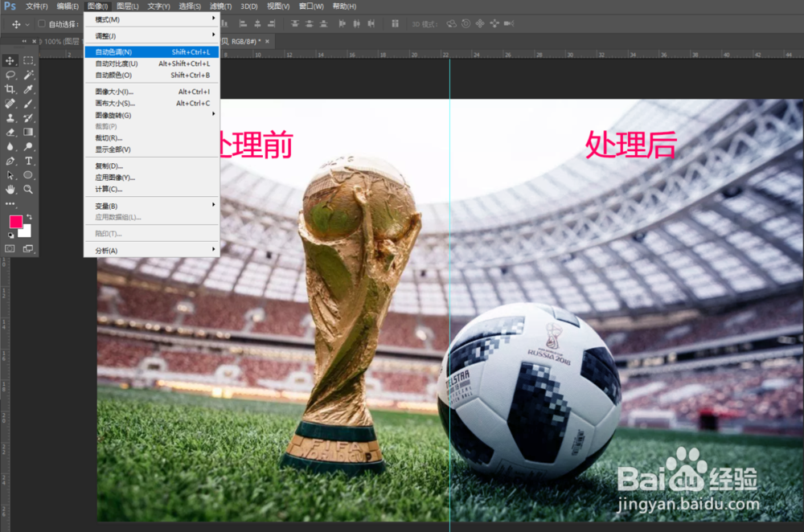Screen dimensions: 804x532
Task: Select the Spot Healing Brush tool
Action: (x=10, y=104)
